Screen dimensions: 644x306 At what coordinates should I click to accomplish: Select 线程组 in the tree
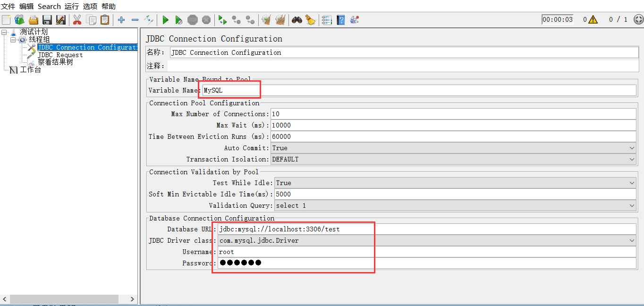point(39,40)
